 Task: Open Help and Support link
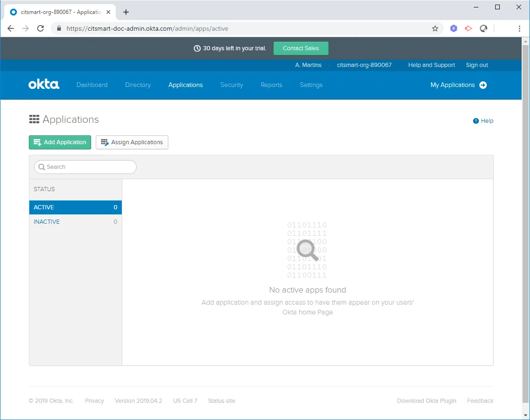[431, 65]
